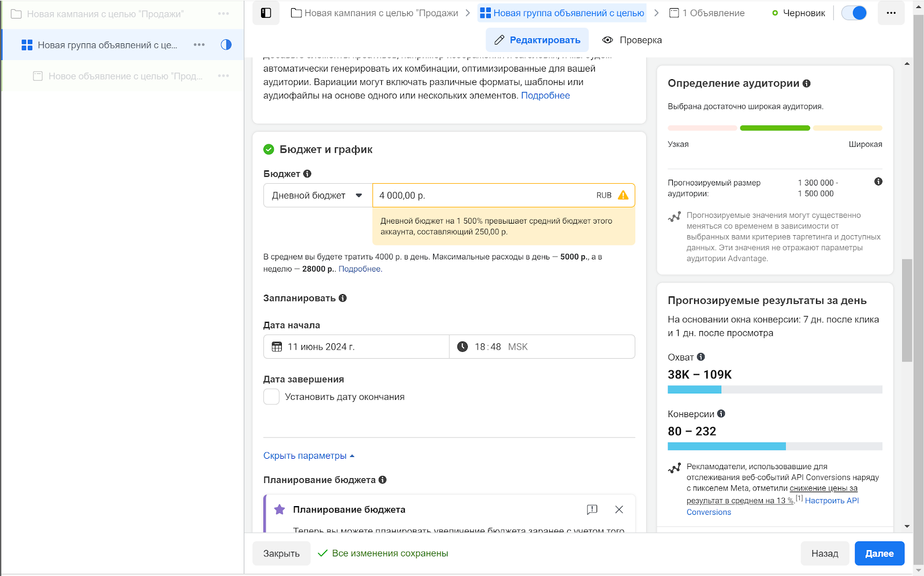Click 'Закрыть' button
This screenshot has height=576, width=924.
281,553
